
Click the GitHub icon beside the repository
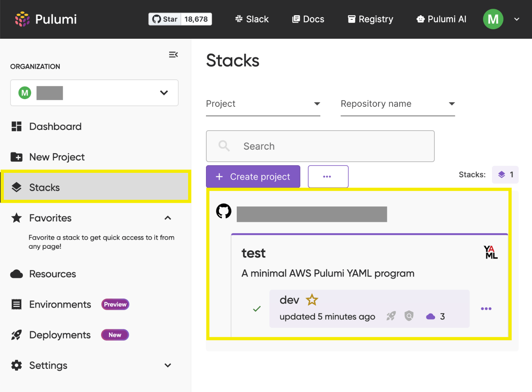(x=224, y=211)
